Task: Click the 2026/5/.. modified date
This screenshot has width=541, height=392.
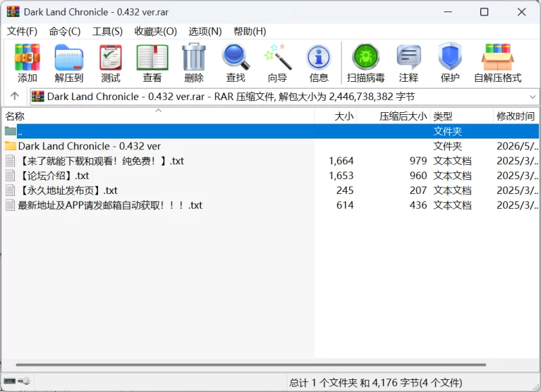Action: [517, 146]
